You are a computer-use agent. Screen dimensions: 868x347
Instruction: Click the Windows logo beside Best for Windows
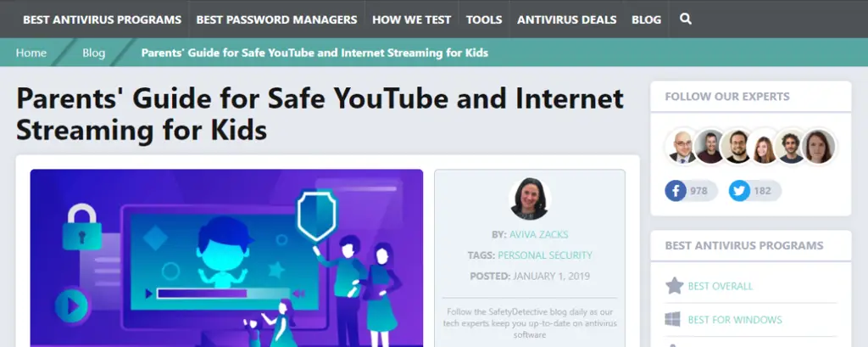(672, 319)
